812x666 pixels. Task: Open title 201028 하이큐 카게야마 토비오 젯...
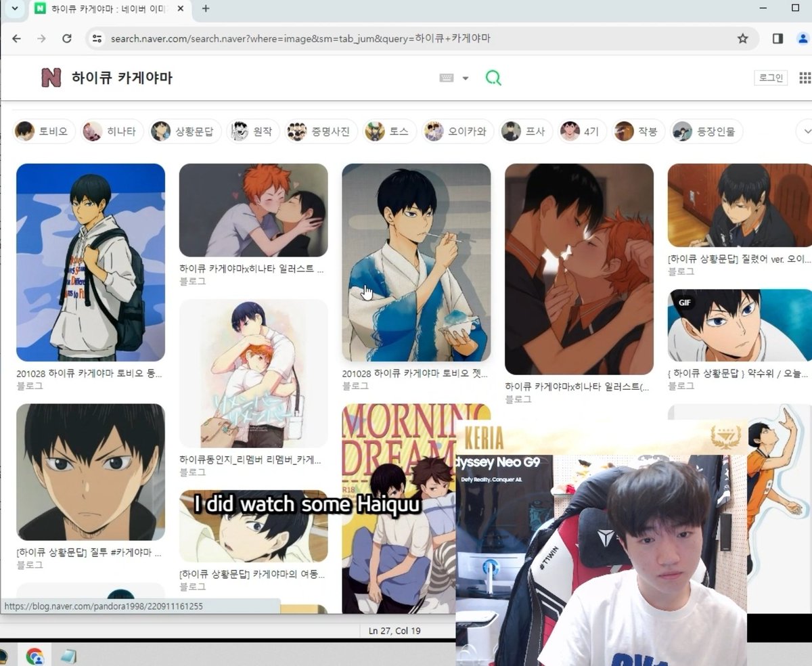click(415, 373)
